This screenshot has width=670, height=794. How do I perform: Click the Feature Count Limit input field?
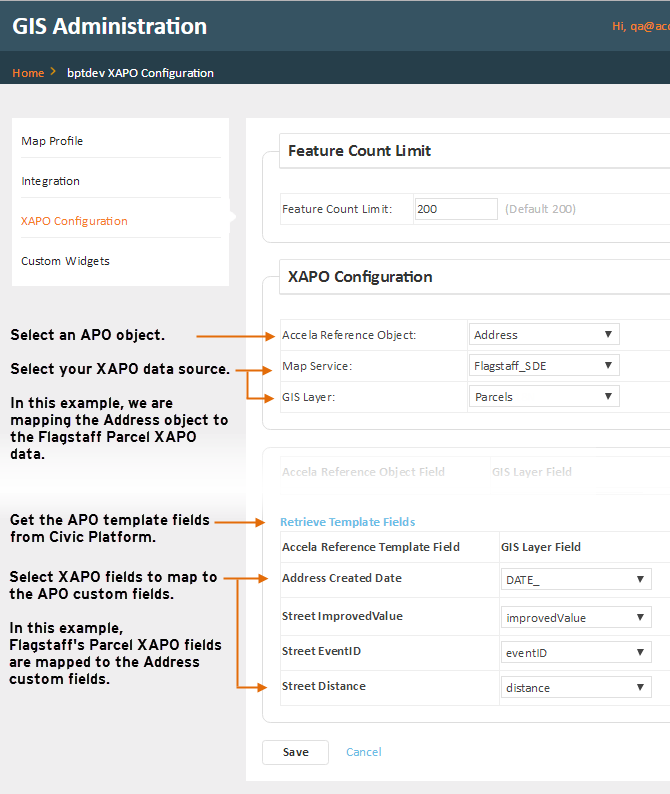point(456,209)
